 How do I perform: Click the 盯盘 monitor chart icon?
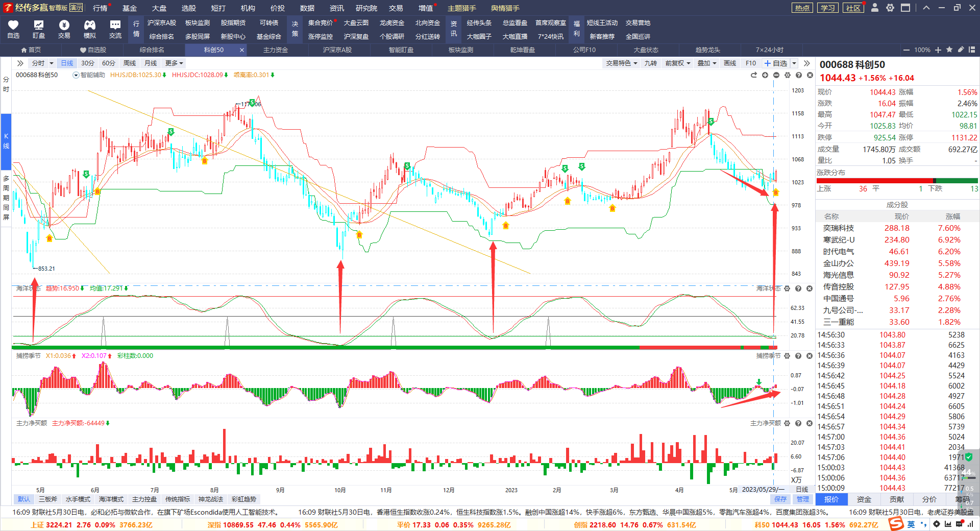39,29
